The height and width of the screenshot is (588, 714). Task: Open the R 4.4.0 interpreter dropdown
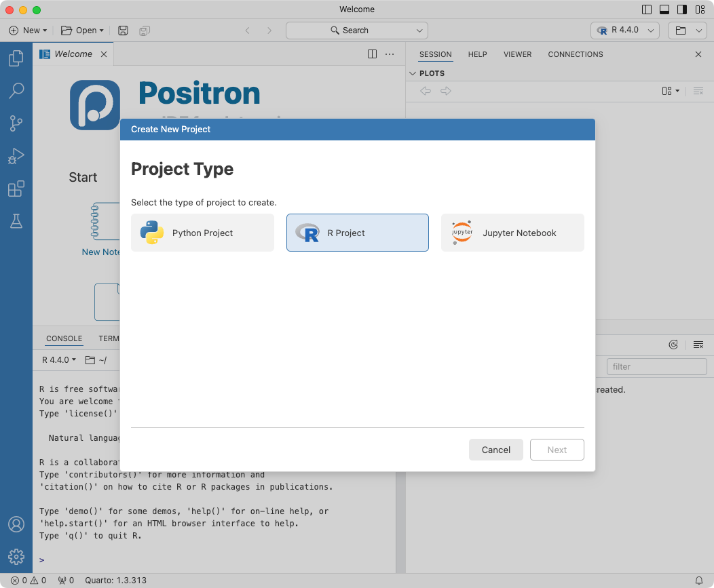[x=624, y=30]
